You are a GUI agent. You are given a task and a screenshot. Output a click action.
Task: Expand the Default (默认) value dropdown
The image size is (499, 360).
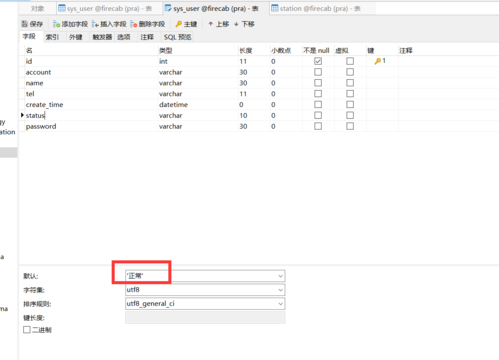(280, 276)
